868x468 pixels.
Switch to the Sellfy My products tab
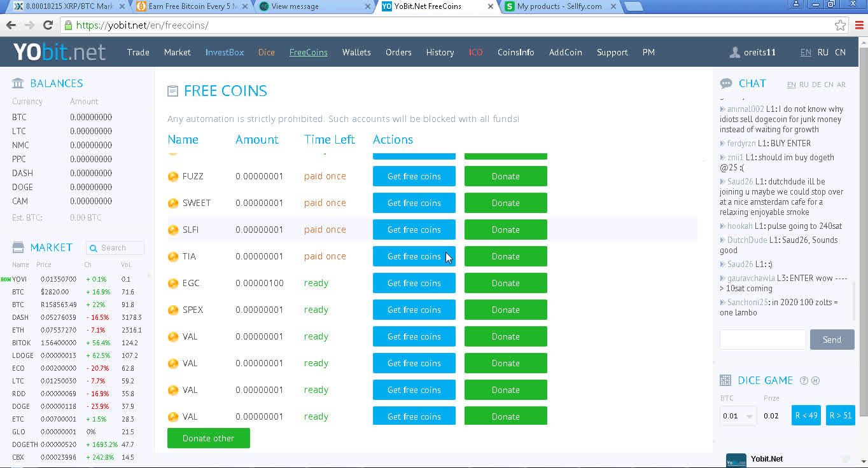click(559, 6)
